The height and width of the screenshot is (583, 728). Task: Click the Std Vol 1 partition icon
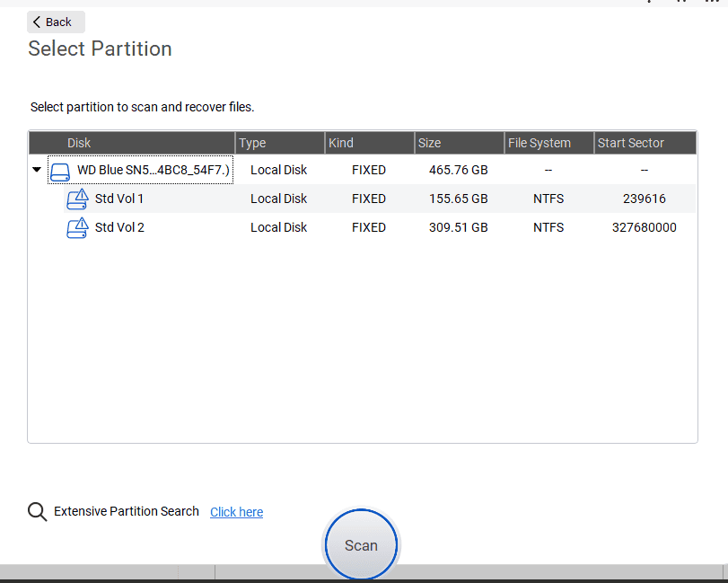pos(77,199)
